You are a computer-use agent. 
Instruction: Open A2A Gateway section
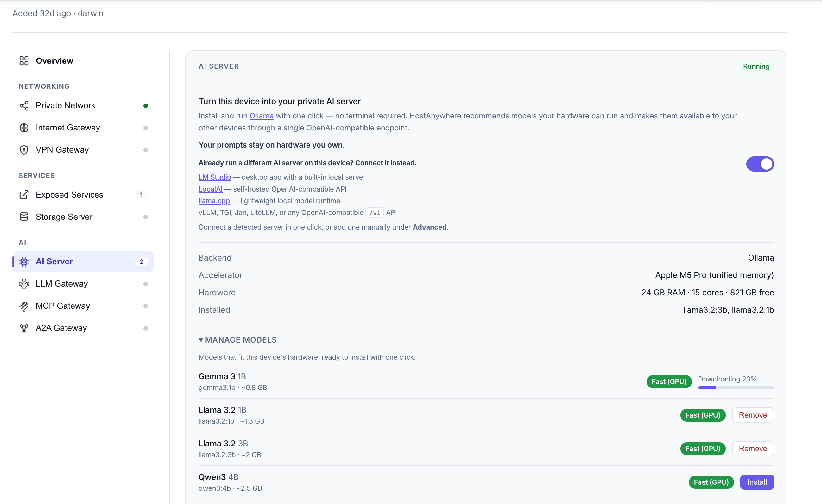coord(83,328)
